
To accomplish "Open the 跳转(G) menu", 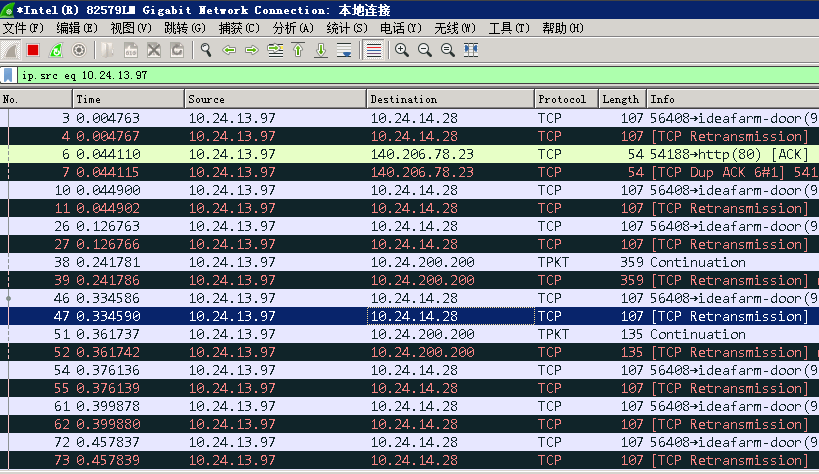I will (x=184, y=28).
